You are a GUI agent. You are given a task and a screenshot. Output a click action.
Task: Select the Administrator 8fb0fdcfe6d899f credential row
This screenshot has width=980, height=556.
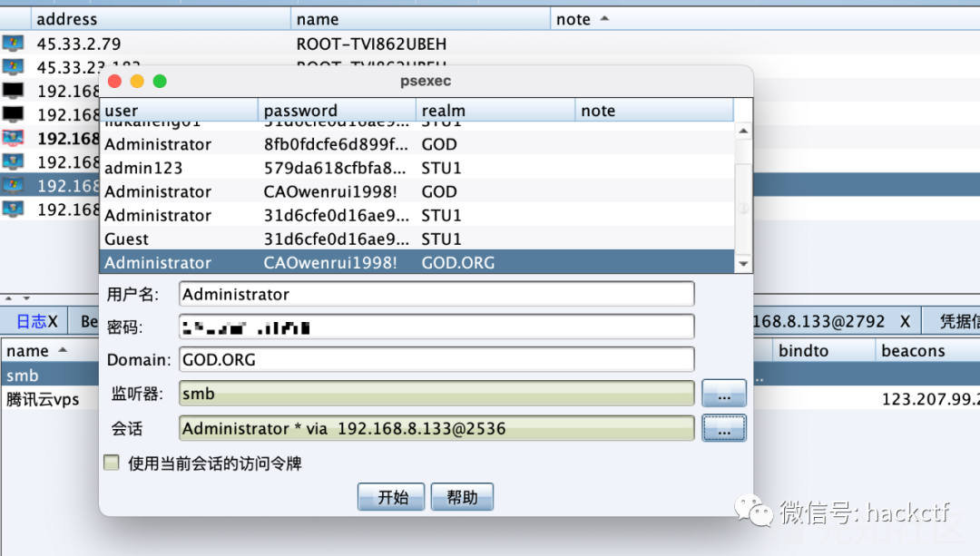point(416,144)
